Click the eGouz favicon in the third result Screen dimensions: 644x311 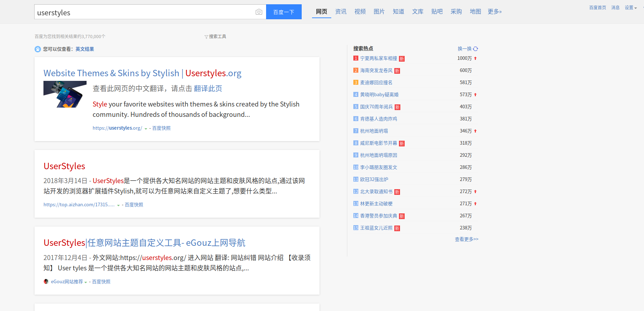pos(46,281)
